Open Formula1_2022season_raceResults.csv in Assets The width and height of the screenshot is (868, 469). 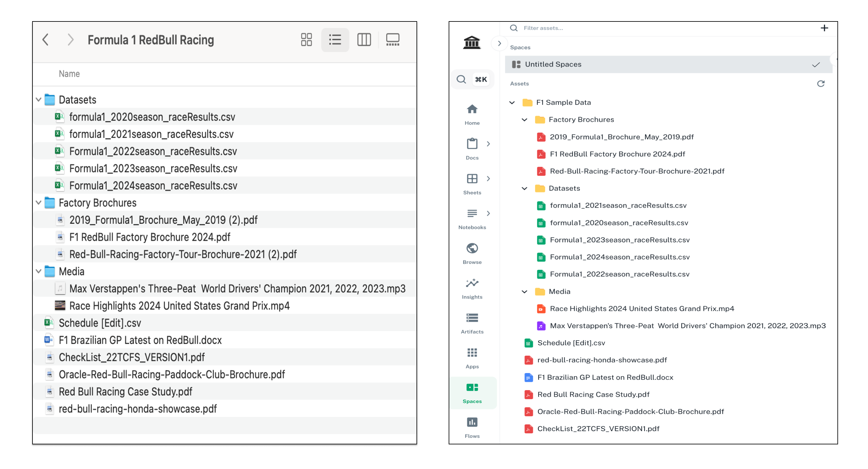coord(619,274)
